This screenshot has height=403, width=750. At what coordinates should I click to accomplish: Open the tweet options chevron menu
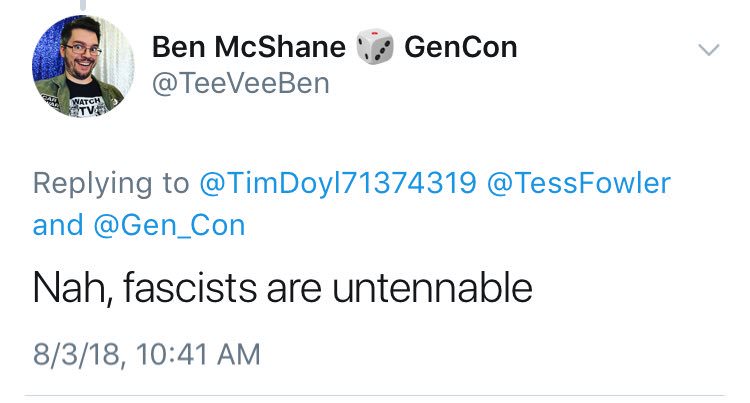click(708, 49)
